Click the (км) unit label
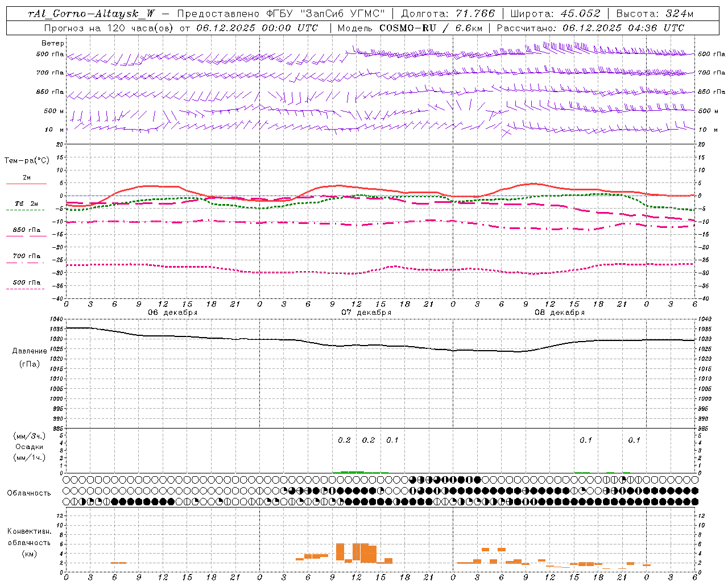 [30, 554]
